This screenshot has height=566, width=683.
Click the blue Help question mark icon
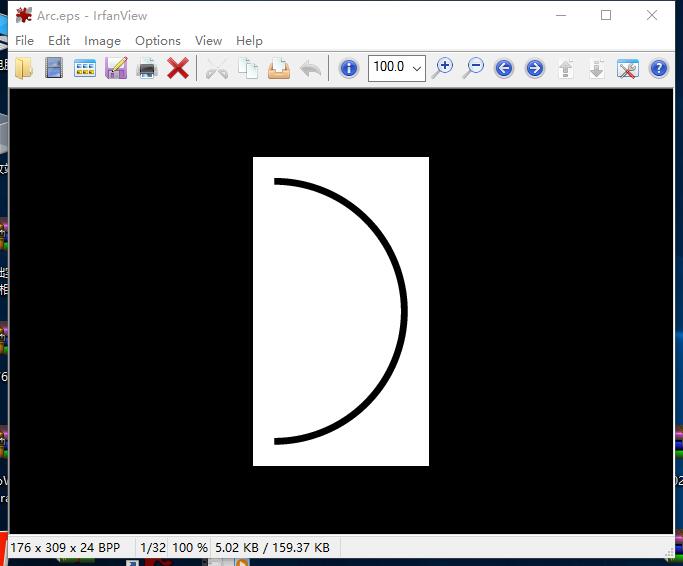click(658, 68)
